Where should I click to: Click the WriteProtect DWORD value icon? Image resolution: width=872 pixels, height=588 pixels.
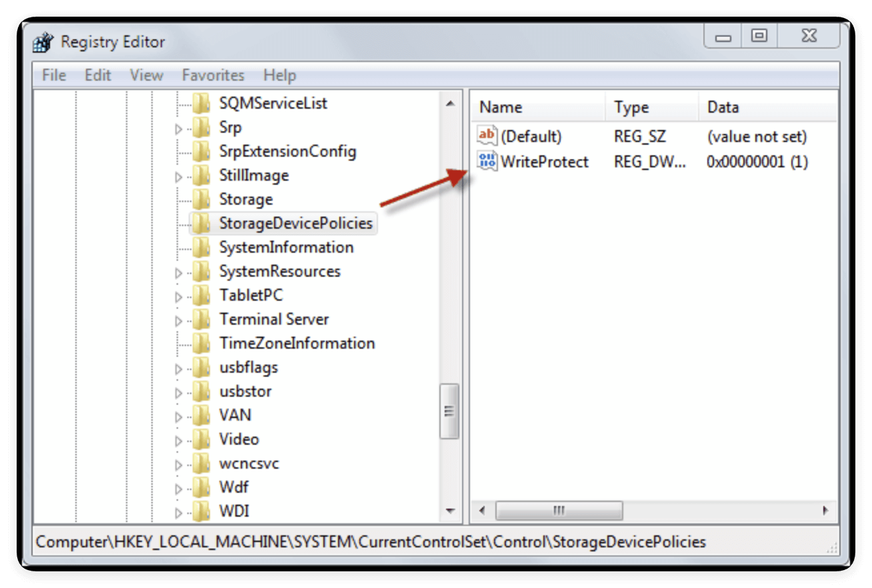tap(487, 161)
